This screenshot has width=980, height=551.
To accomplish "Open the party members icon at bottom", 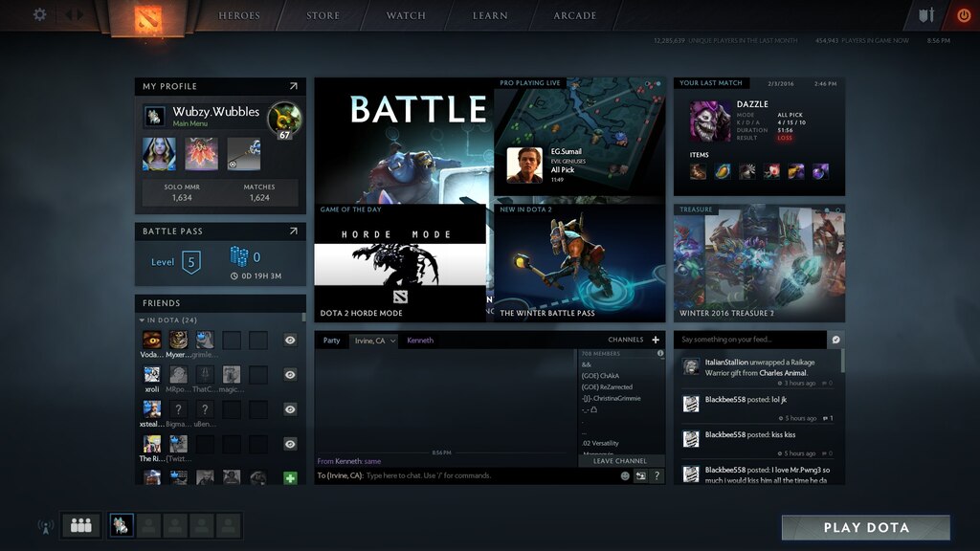I will click(81, 525).
